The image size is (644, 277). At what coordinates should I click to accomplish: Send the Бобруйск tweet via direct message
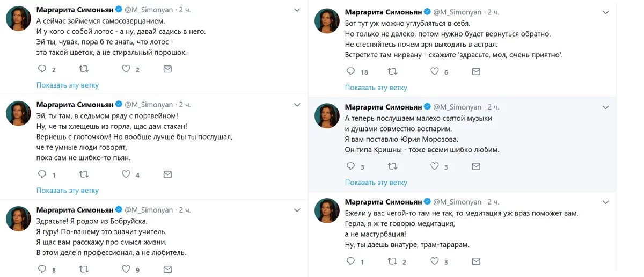[x=167, y=269]
